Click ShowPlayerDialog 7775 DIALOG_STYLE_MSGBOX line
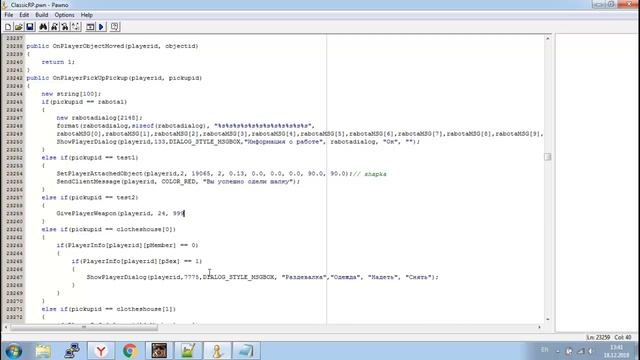 point(262,277)
